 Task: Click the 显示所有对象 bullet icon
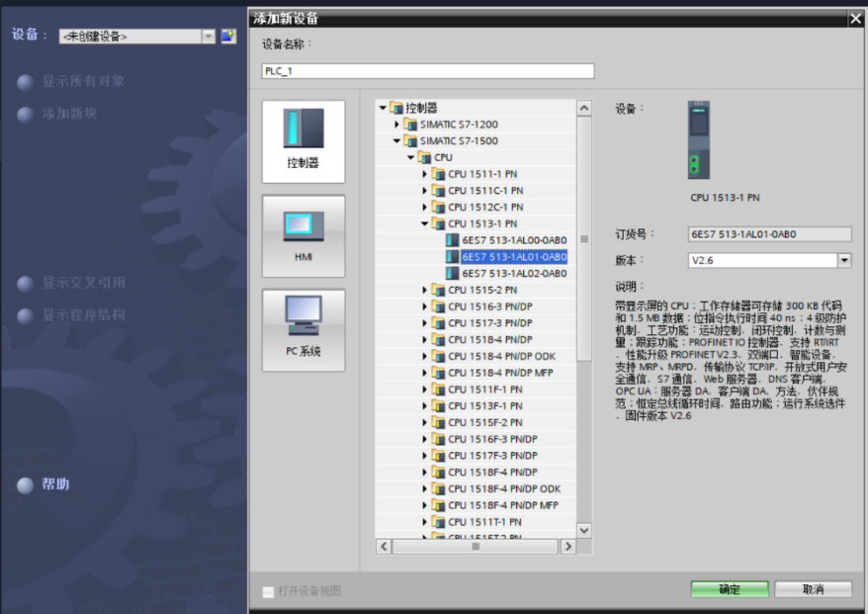coord(26,82)
